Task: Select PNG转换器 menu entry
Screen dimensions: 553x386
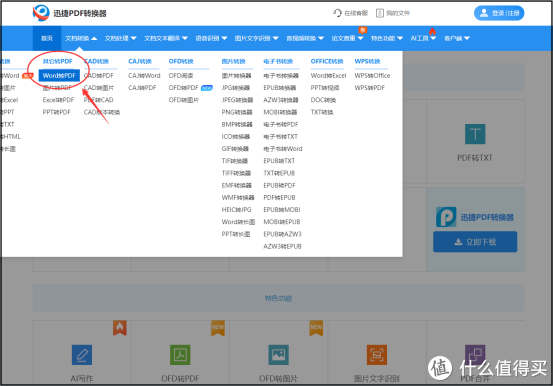Action: (x=237, y=112)
